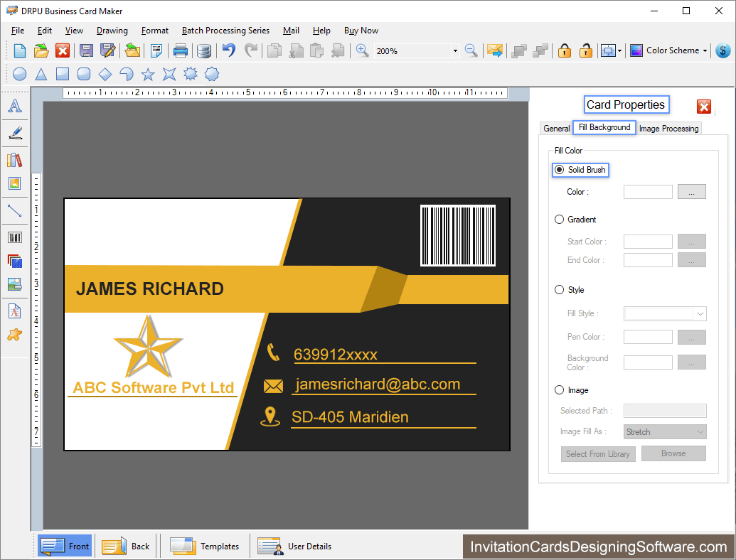This screenshot has height=560, width=736.
Task: Select the Signature pen tool
Action: [15, 133]
